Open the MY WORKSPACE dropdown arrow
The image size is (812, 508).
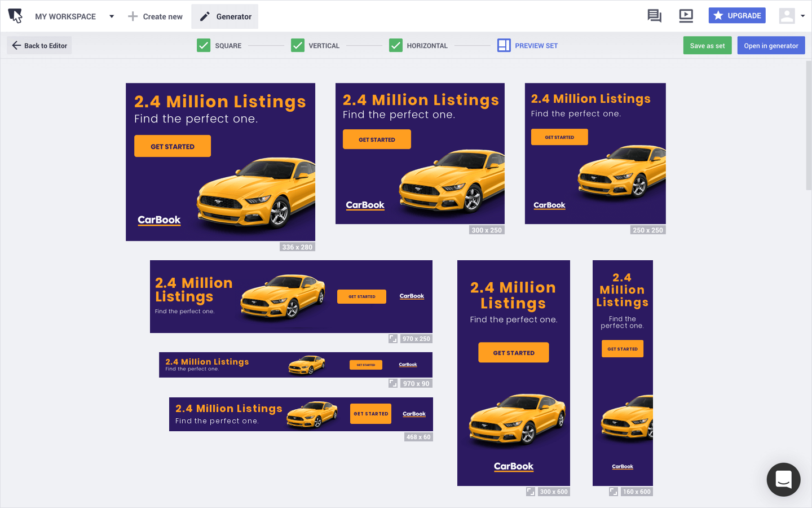click(x=112, y=16)
